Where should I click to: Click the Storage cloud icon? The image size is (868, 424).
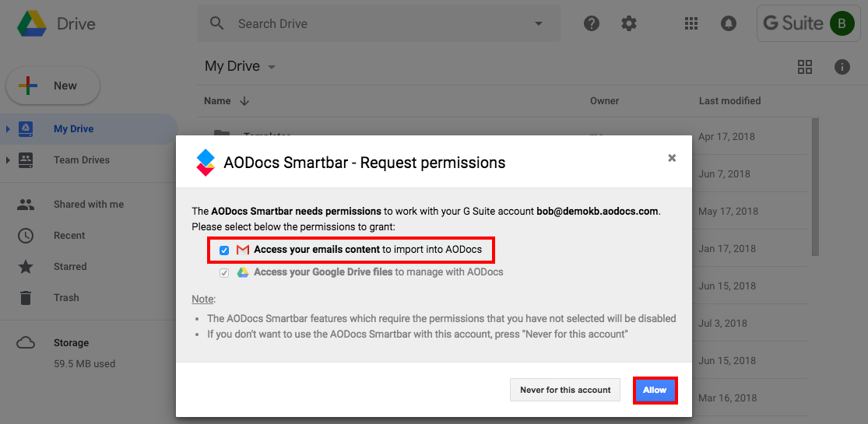(26, 342)
